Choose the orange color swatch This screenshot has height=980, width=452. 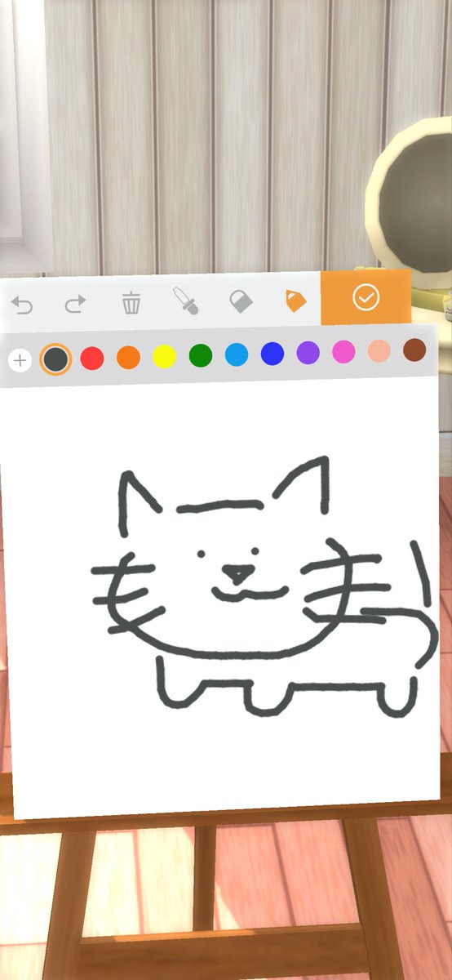pos(128,357)
